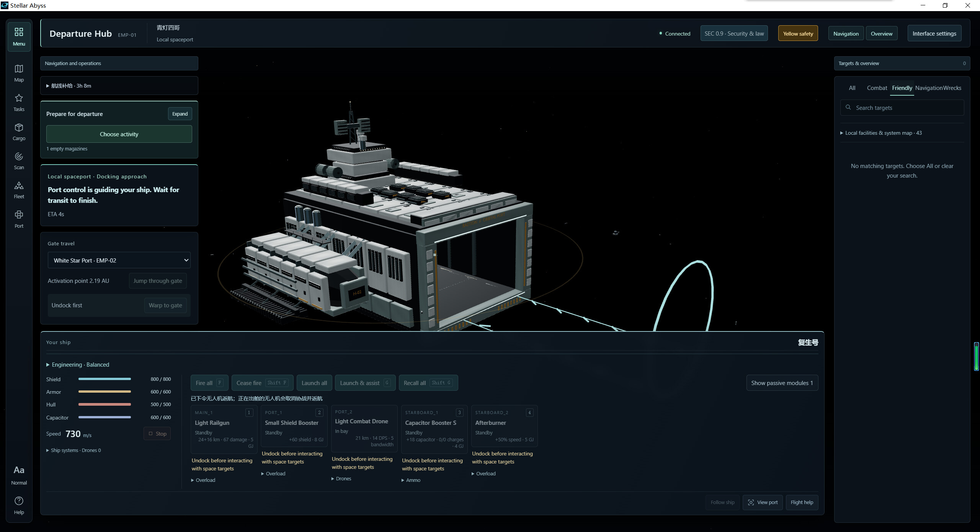Expand Ammo under Capacitor Booster S

411,480
